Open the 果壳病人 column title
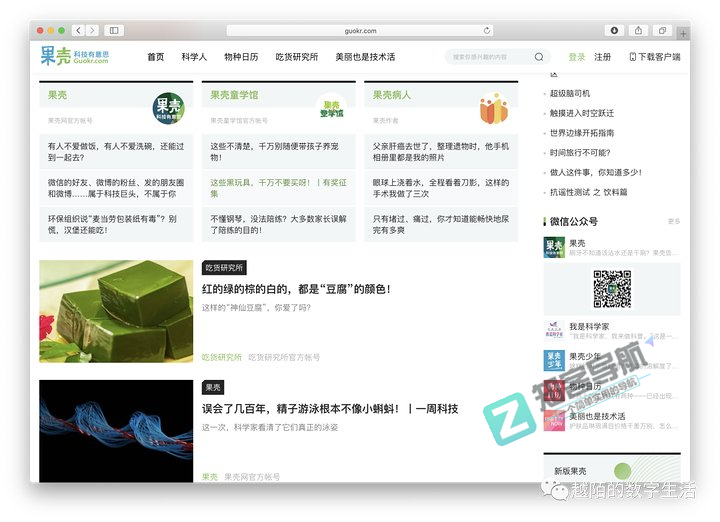The width and height of the screenshot is (720, 522). [392, 95]
